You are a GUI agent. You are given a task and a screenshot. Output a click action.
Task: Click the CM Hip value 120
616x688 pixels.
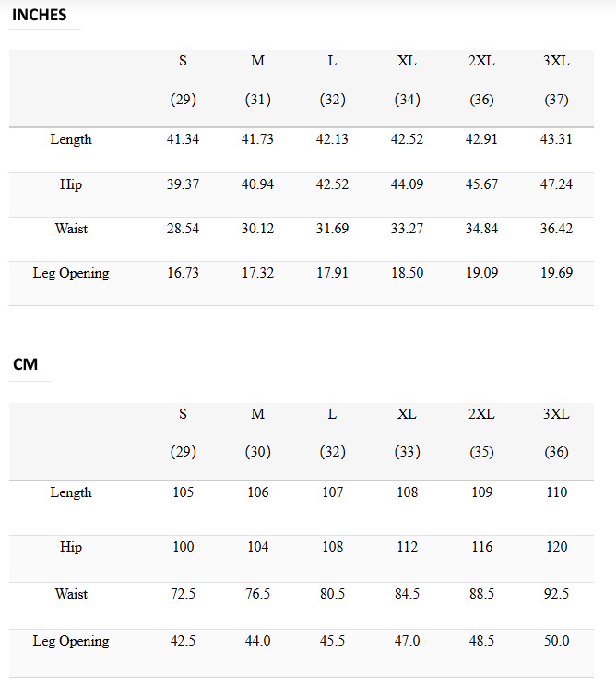point(556,547)
